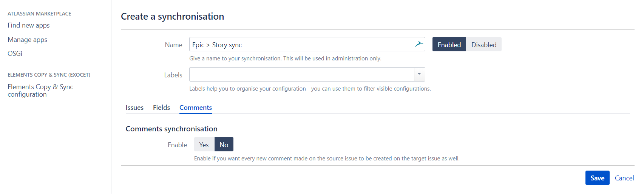The width and height of the screenshot is (644, 194).
Task: Save the synchronisation
Action: (597, 178)
